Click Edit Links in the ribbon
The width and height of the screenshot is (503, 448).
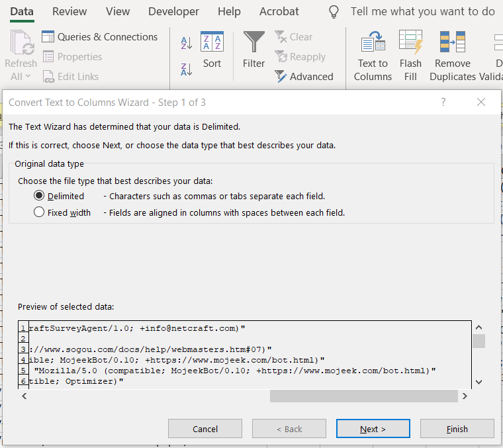(x=71, y=77)
